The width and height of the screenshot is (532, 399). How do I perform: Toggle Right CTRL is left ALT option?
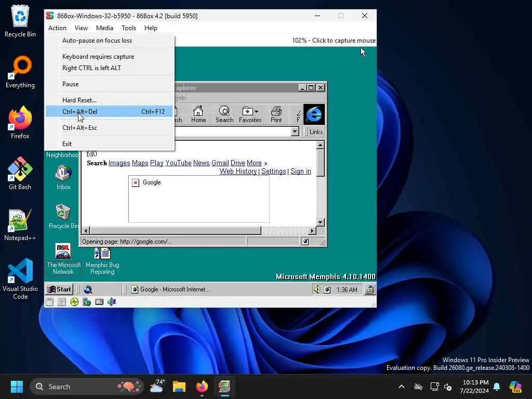tap(109, 68)
